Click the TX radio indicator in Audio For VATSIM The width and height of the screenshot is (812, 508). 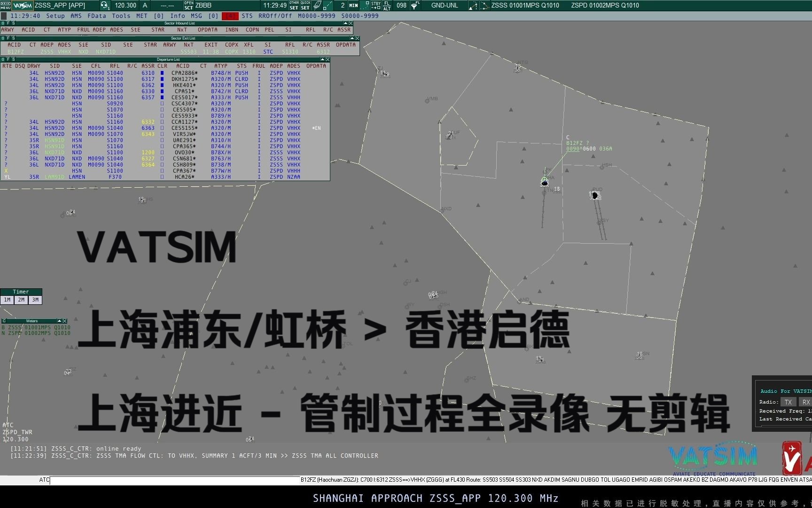(x=789, y=402)
